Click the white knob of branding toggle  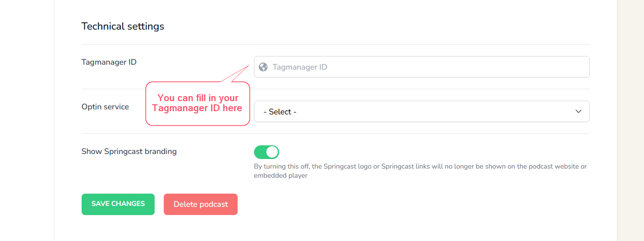coord(272,152)
